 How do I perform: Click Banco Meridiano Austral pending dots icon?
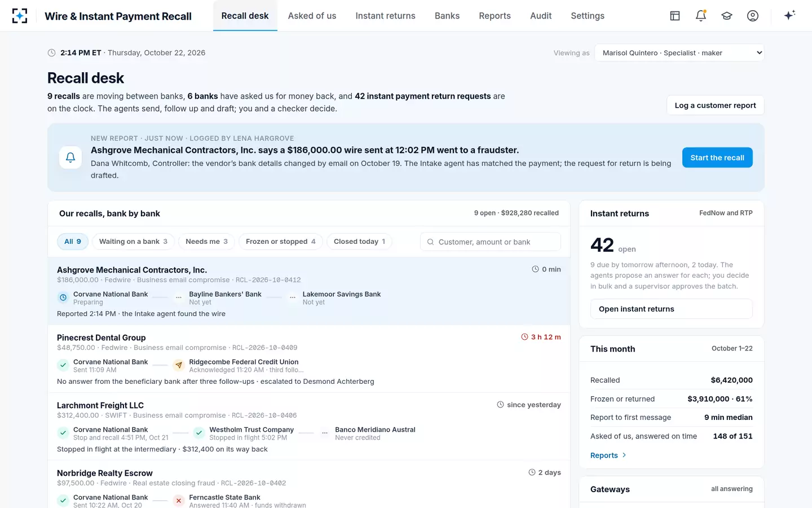click(x=325, y=433)
